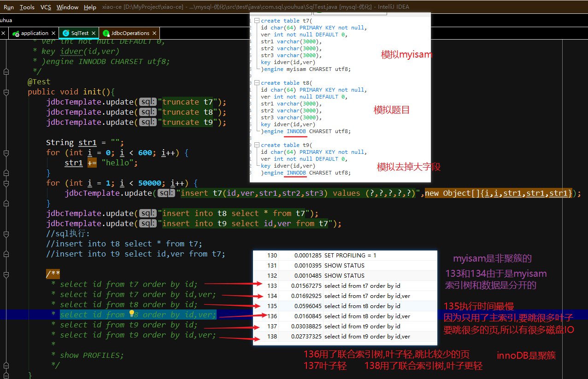
Task: Click ")engine myisam CHARSET utf8;" in SQL editor
Action: 306,69
